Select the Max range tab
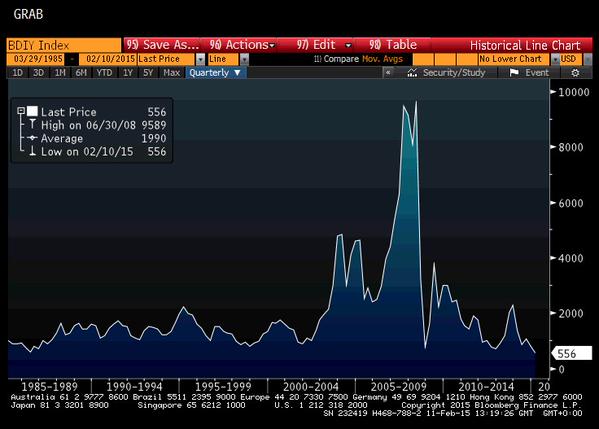Viewport: 599px width, 429px height. point(172,73)
